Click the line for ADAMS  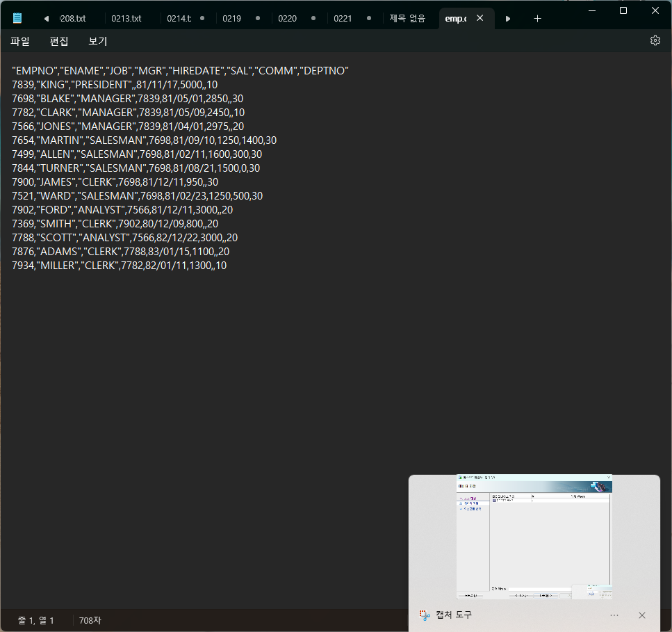click(x=121, y=251)
